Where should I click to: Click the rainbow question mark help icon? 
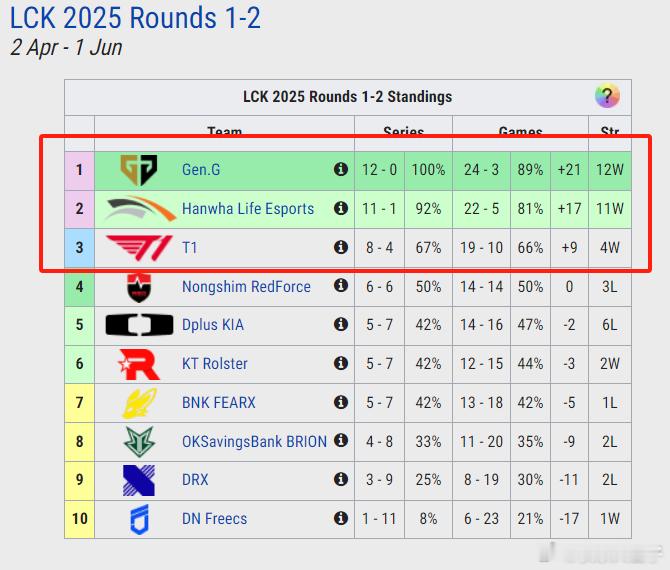tap(607, 96)
